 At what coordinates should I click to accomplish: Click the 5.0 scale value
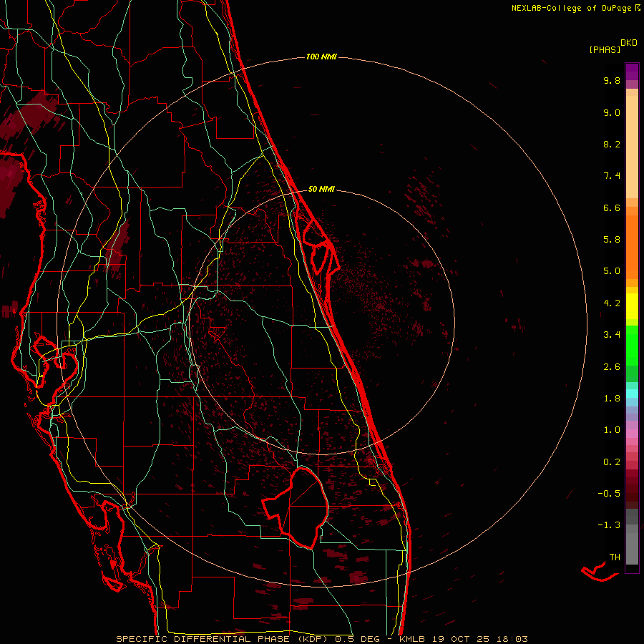(x=612, y=271)
